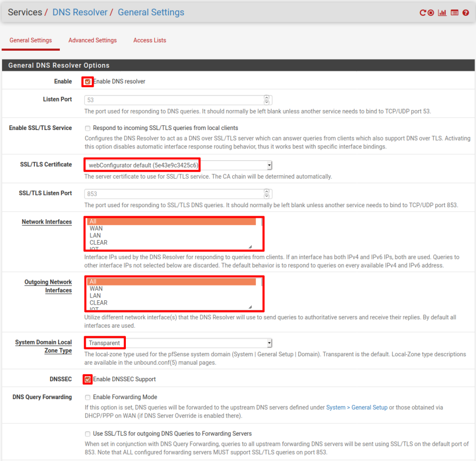Viewport: 476px width, 461px height.
Task: Click the restart service icon
Action: [423, 13]
